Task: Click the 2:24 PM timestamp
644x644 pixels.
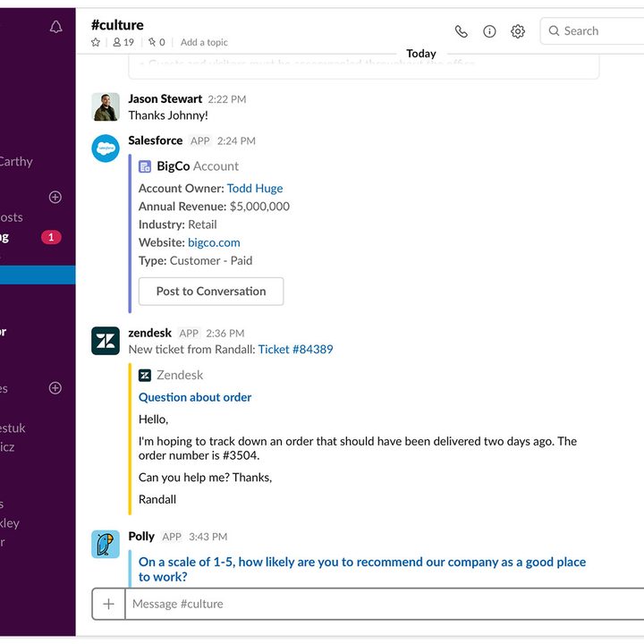Action: click(x=236, y=141)
